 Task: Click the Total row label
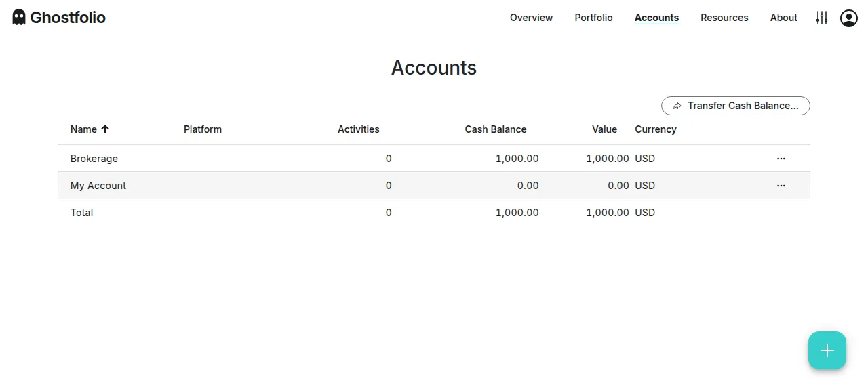[x=81, y=213]
